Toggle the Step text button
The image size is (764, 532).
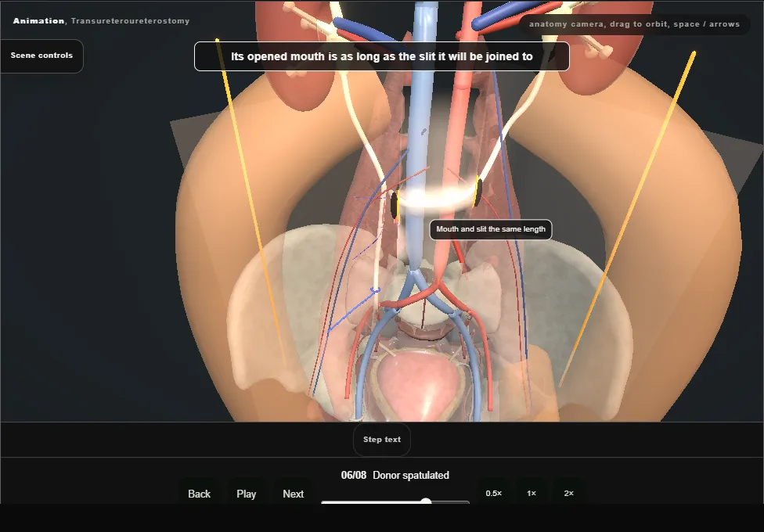[382, 440]
